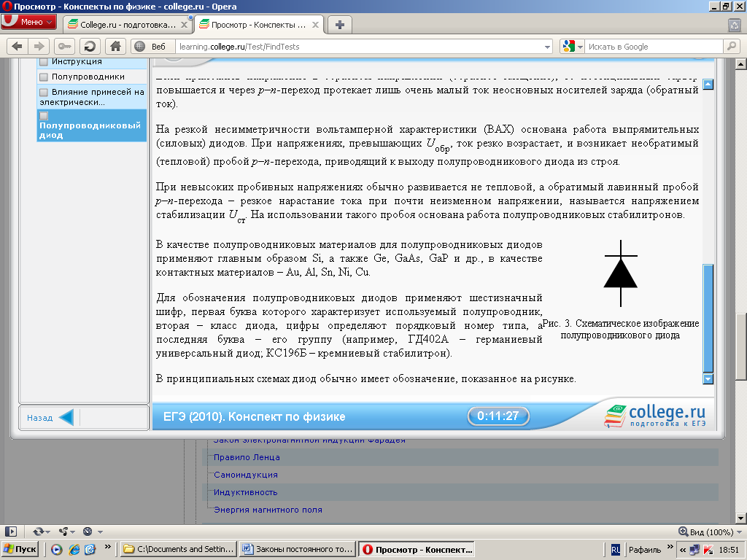
Task: Click the blue content scrollbar thumb
Action: point(708,318)
